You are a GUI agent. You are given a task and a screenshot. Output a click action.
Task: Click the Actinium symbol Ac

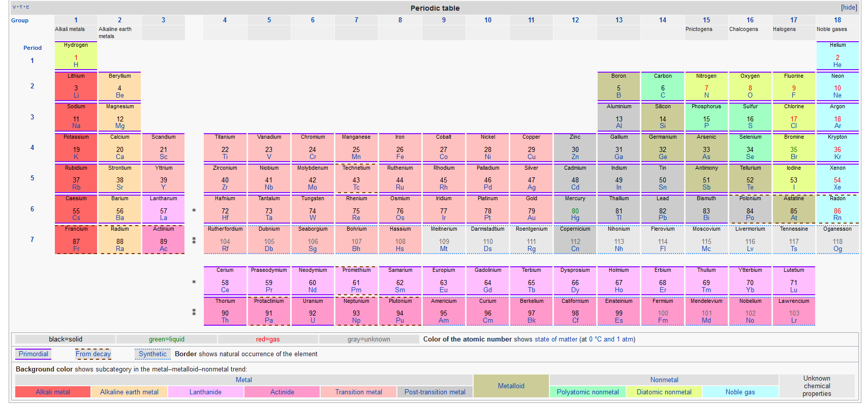point(163,249)
